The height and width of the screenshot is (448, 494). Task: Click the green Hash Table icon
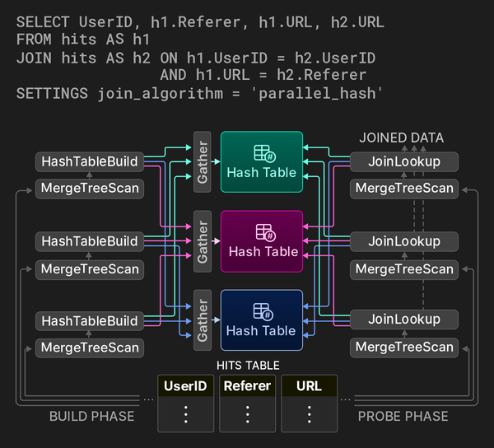pos(262,153)
